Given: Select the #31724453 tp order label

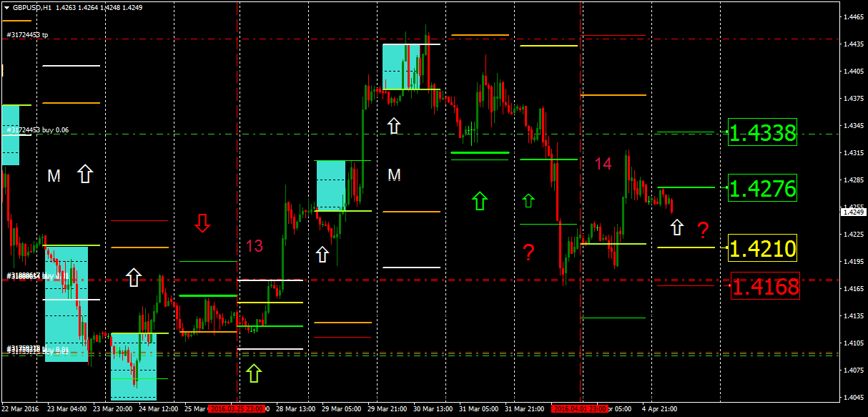Looking at the screenshot, I should click(x=27, y=34).
